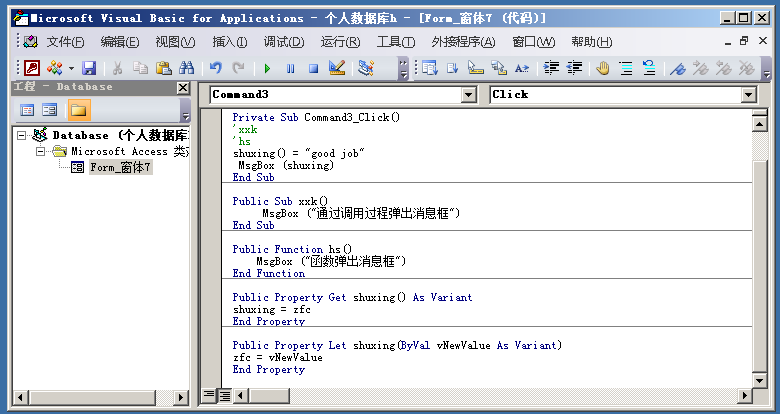Clear all bookmarks icon

(747, 68)
